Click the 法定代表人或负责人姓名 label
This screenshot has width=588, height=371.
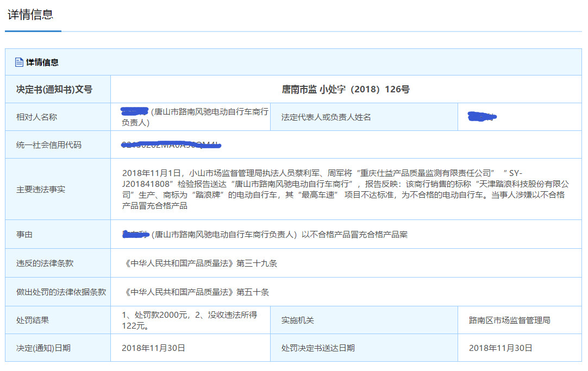(326, 117)
